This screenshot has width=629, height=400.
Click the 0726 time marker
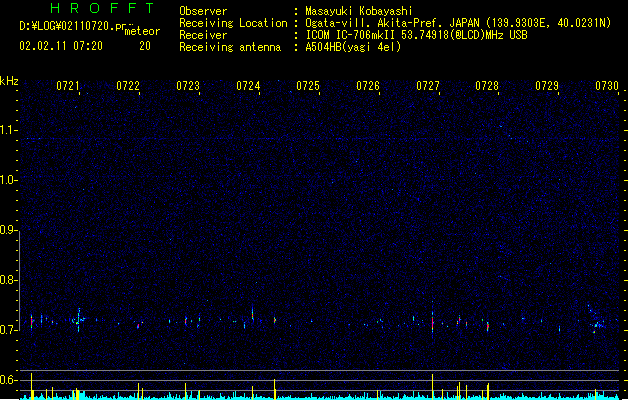tap(368, 86)
